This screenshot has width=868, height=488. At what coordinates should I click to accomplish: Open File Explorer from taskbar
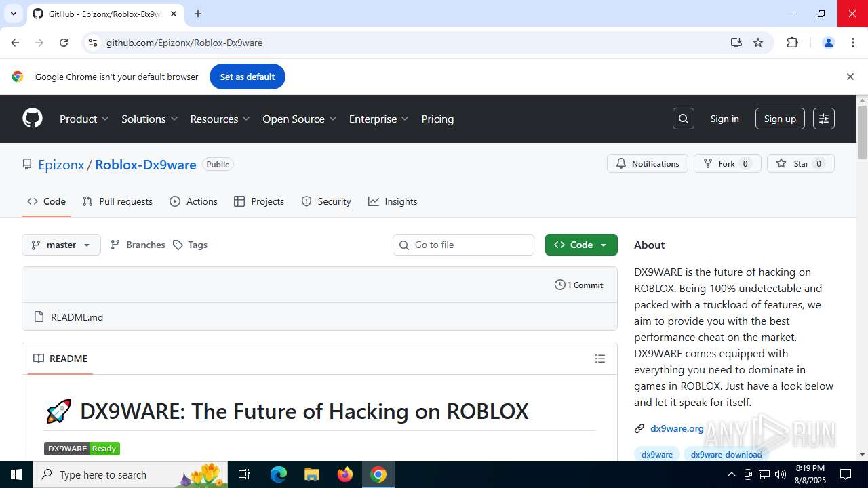[312, 474]
